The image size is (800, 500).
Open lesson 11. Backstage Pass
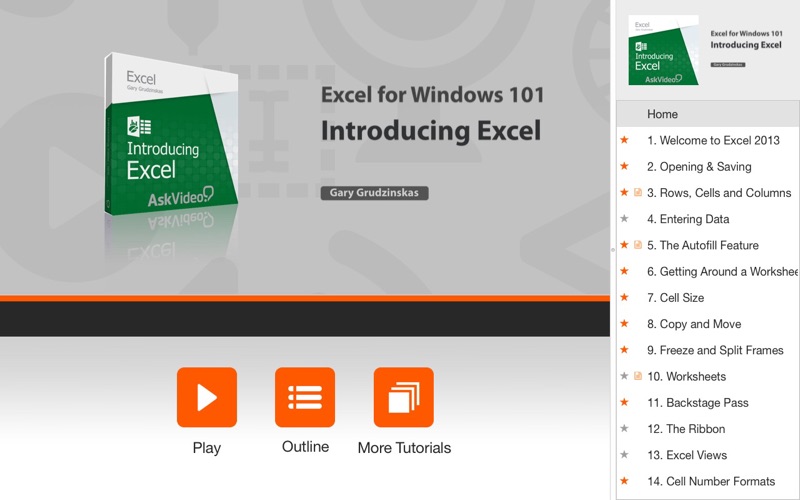[697, 403]
